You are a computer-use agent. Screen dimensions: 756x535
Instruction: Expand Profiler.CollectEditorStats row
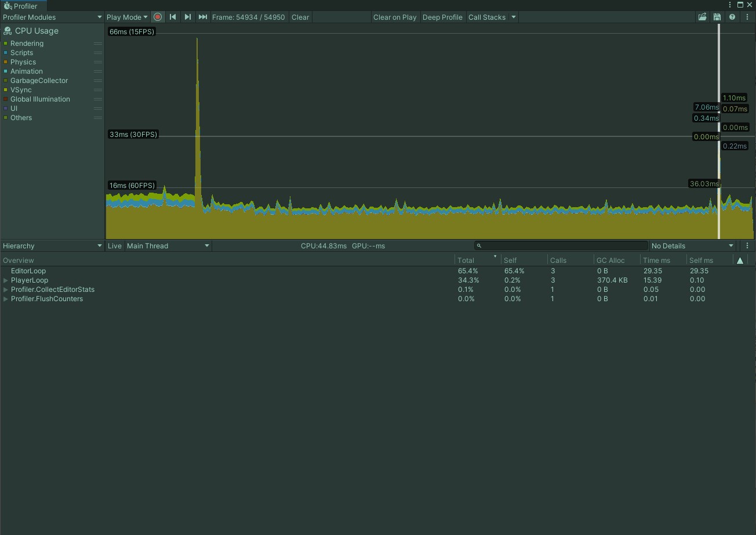[x=6, y=290]
